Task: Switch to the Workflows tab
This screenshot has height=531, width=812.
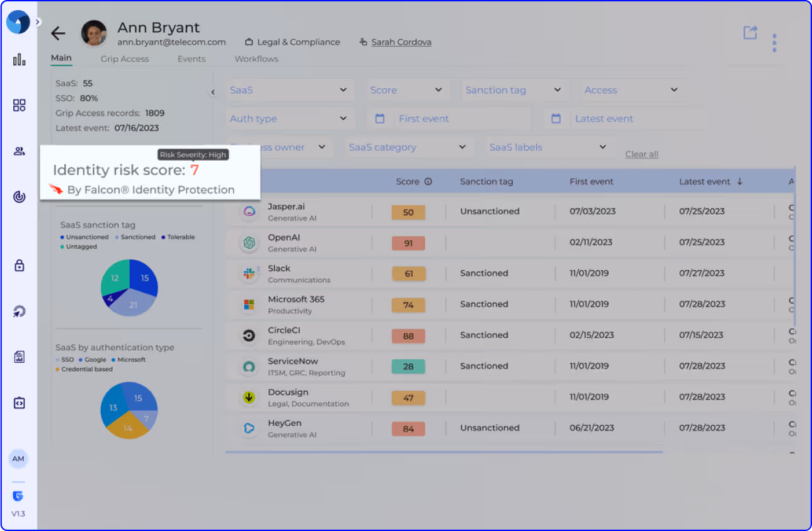Action: 256,59
